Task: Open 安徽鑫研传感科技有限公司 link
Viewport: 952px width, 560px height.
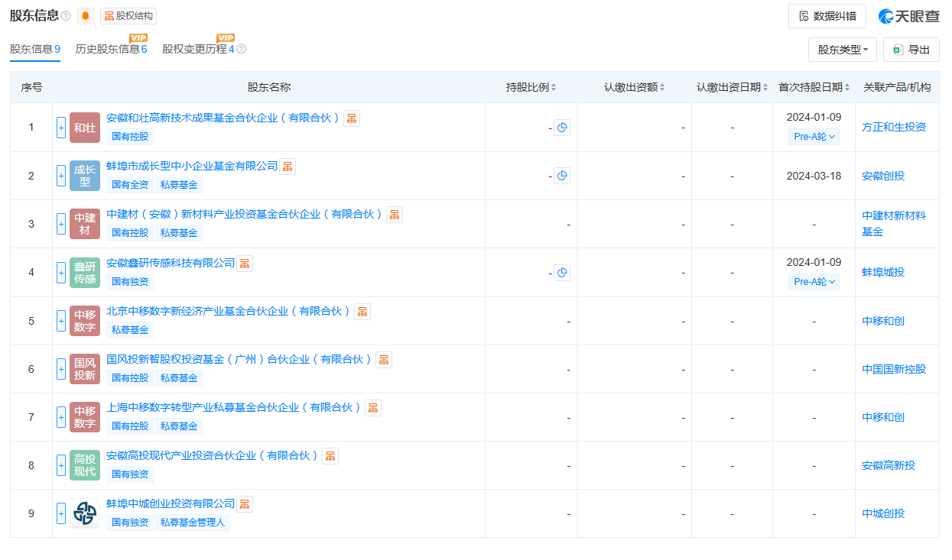Action: (171, 262)
